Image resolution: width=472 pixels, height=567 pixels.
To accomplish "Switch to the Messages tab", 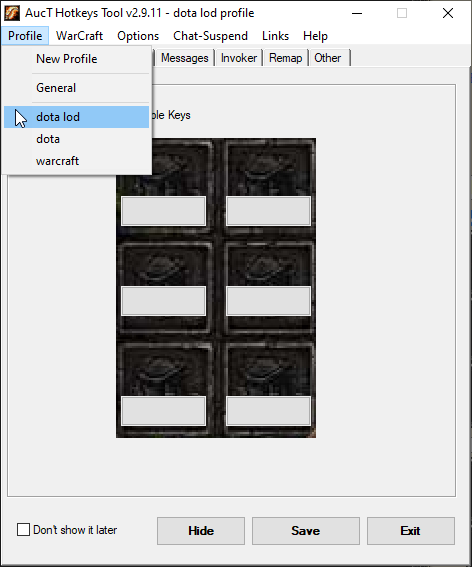I will click(x=184, y=58).
